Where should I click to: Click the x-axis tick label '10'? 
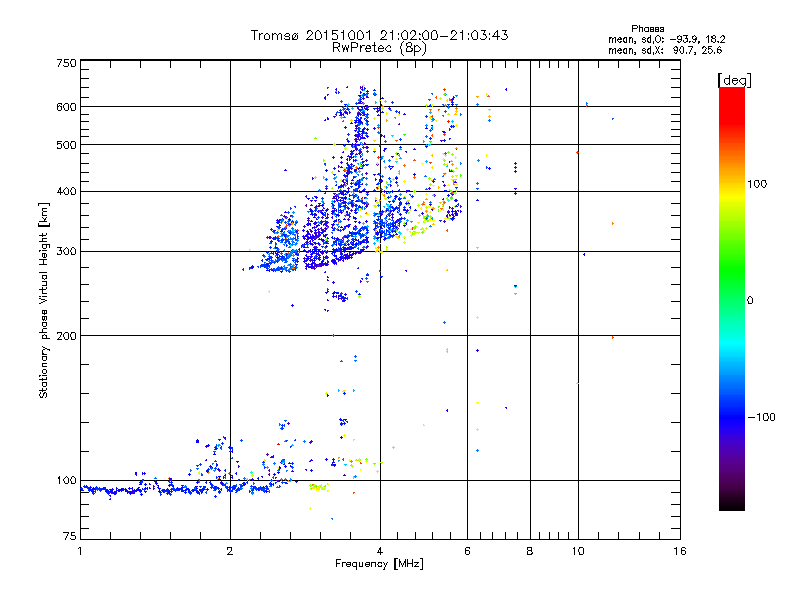[x=578, y=551]
